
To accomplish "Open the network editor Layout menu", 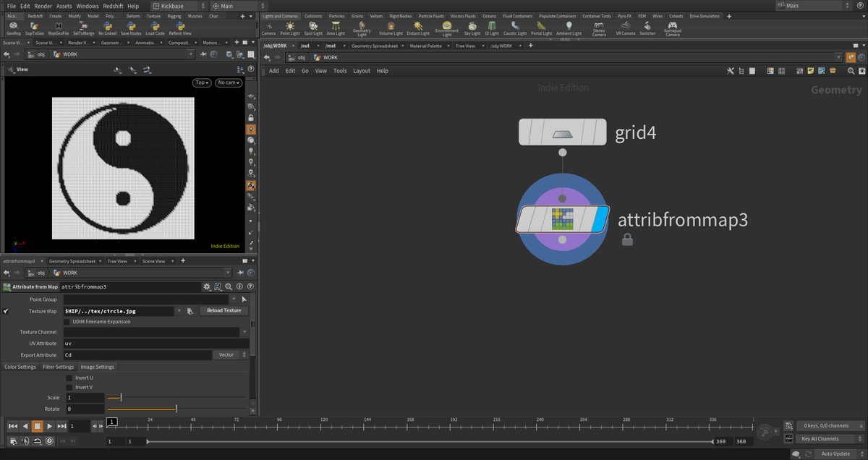I will (362, 71).
